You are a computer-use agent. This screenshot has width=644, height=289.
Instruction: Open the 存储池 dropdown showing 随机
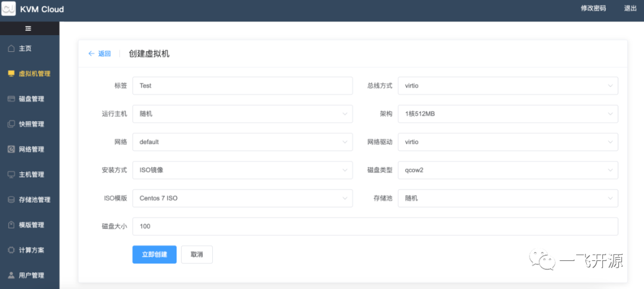pos(508,198)
